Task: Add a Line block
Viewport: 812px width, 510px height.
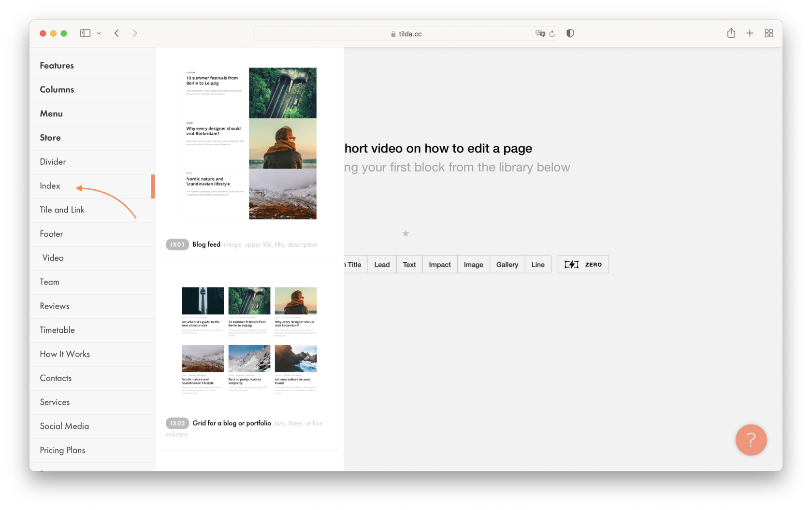Action: click(538, 265)
